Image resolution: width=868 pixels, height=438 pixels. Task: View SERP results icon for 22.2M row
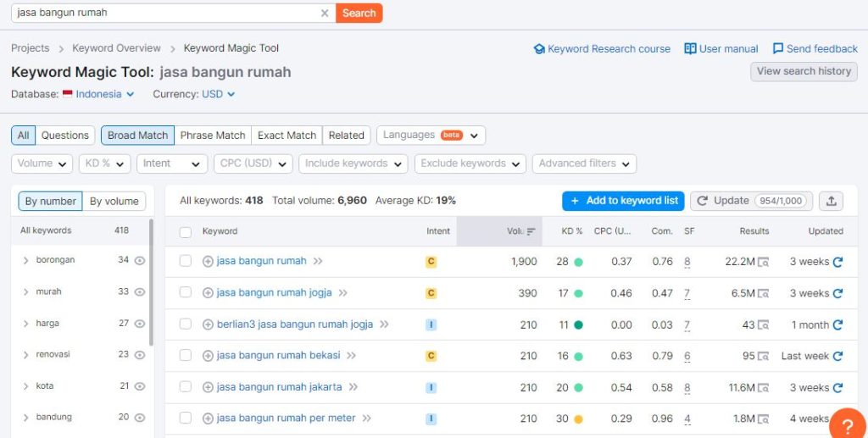pos(764,262)
